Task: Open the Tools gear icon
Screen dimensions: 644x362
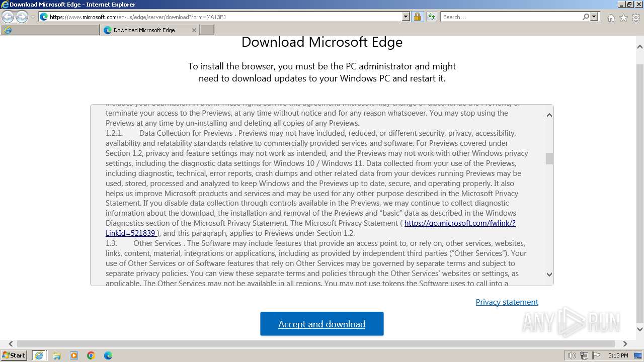Action: click(x=636, y=18)
